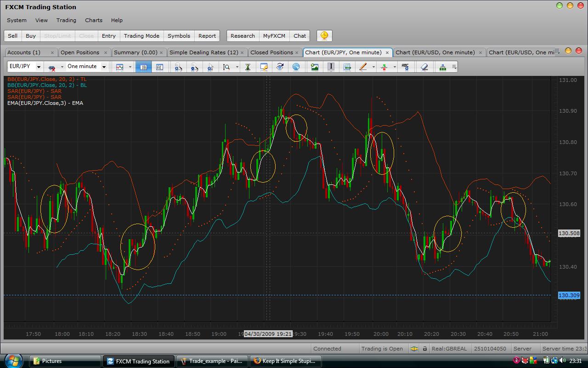The image size is (588, 368).
Task: Click the blue globe icon in chart toolbar
Action: point(296,67)
